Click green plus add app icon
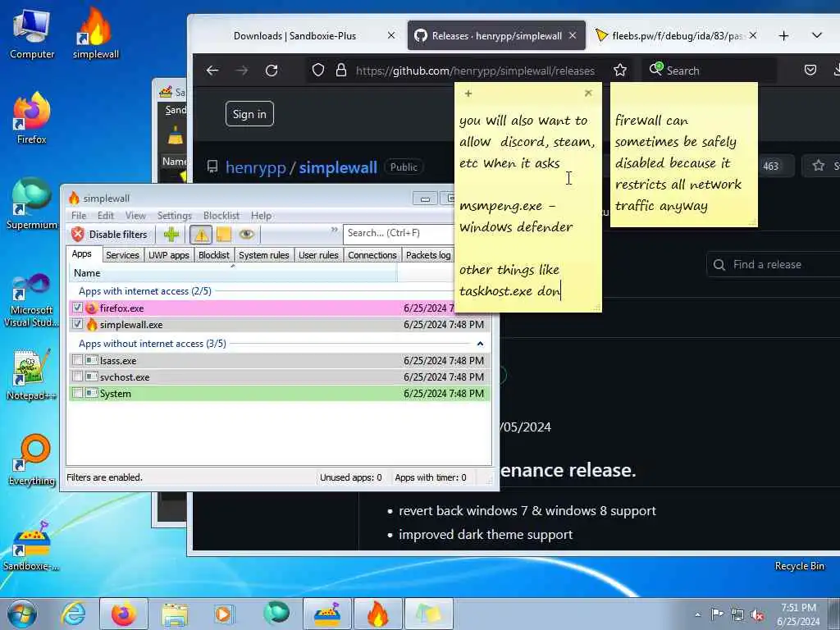 click(x=171, y=234)
